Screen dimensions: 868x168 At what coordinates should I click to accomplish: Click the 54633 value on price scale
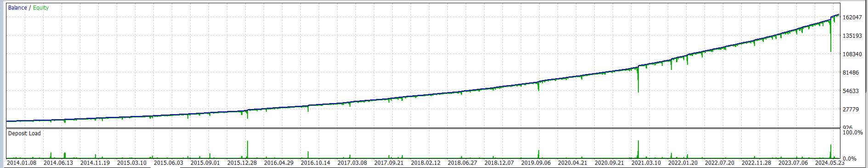click(x=851, y=91)
